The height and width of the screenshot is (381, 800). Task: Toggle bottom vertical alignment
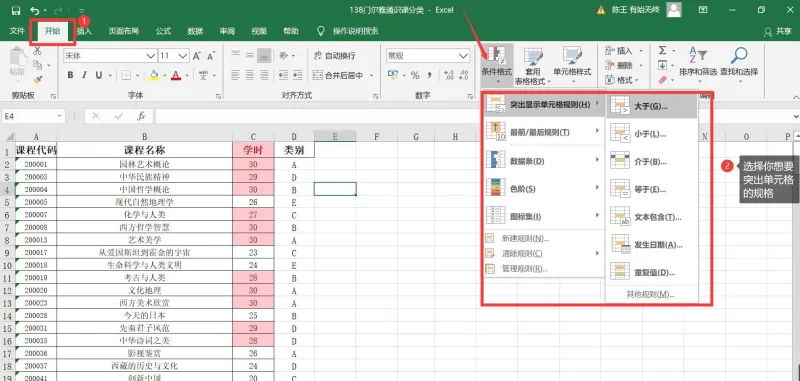click(264, 55)
